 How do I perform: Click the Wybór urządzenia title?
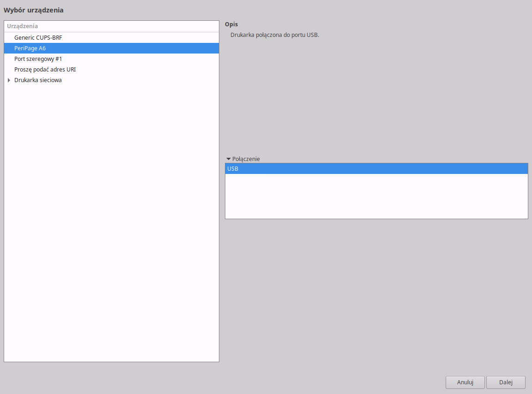[x=33, y=10]
